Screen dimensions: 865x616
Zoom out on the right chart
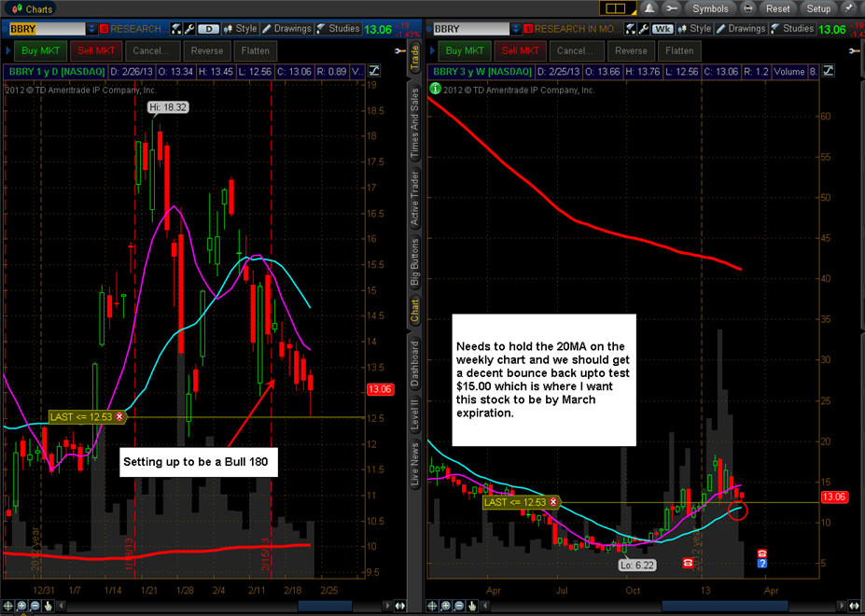click(459, 606)
